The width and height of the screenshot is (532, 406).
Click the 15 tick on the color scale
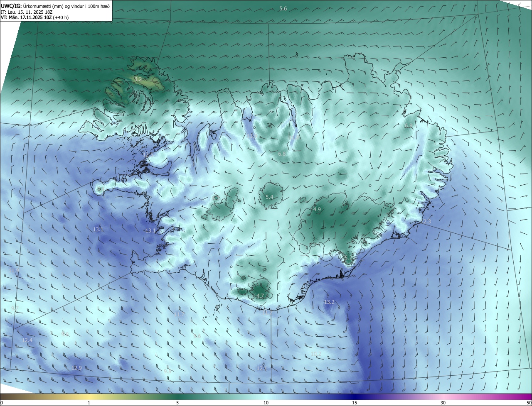(x=355, y=403)
